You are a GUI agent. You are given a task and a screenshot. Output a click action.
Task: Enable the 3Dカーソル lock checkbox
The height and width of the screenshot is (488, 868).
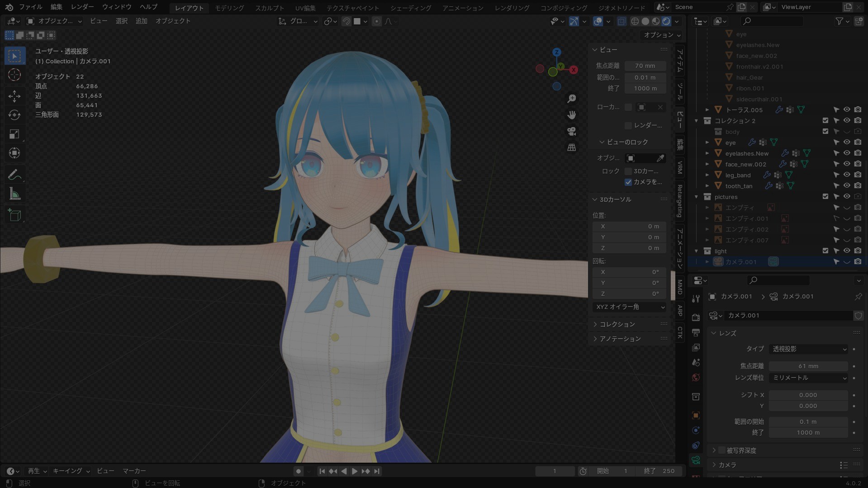(x=628, y=171)
